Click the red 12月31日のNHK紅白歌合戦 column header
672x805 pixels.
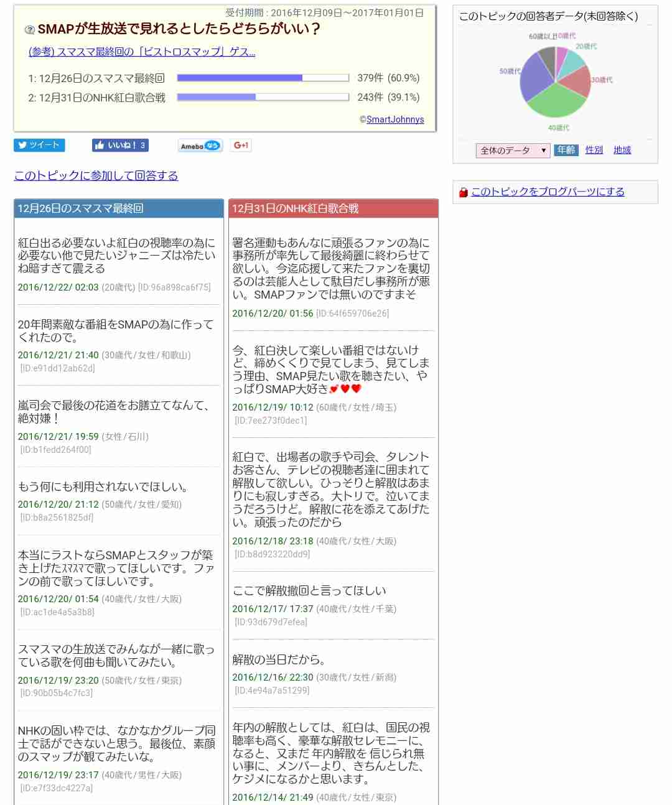pyautogui.click(x=334, y=208)
